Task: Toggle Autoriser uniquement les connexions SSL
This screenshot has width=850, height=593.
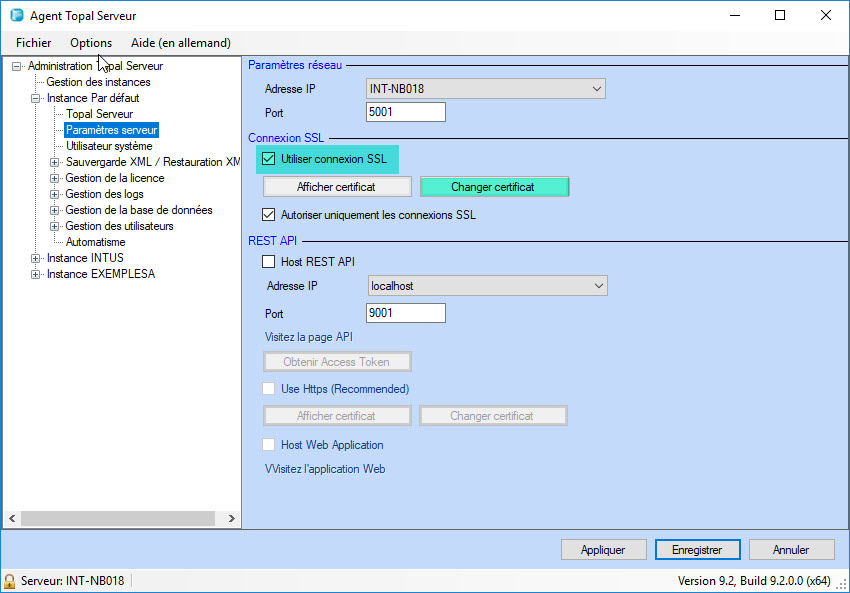Action: coord(268,214)
